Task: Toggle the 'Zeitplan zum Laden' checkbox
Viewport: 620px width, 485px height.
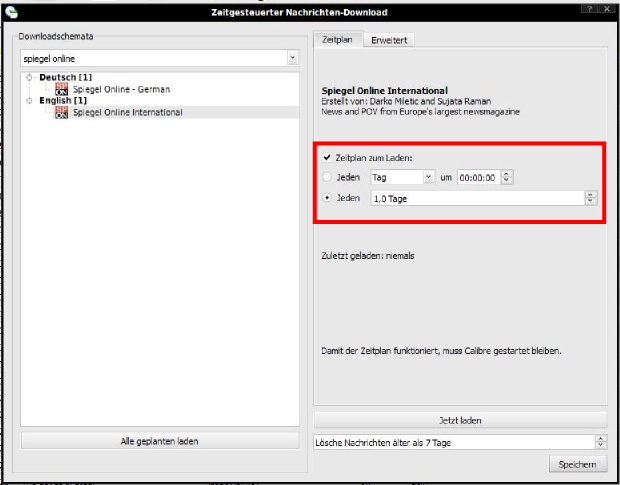Action: click(x=327, y=158)
